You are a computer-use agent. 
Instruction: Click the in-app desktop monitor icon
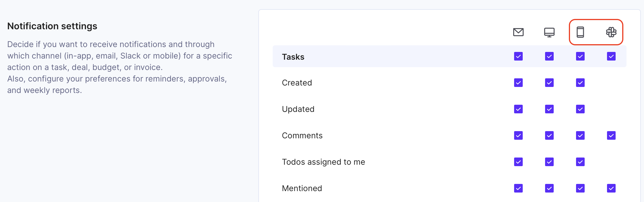click(549, 32)
